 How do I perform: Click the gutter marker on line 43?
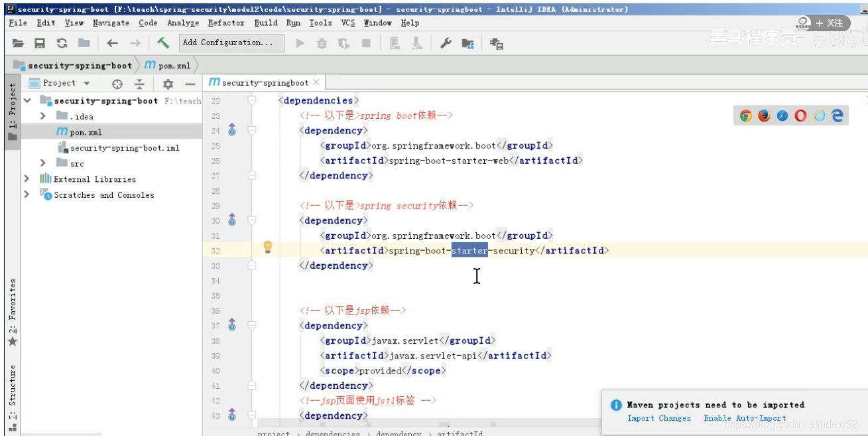[232, 415]
